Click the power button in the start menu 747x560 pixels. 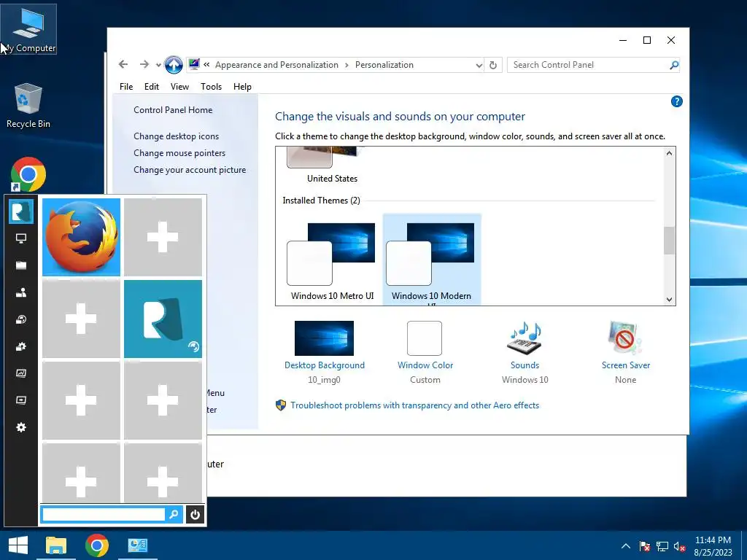point(195,514)
